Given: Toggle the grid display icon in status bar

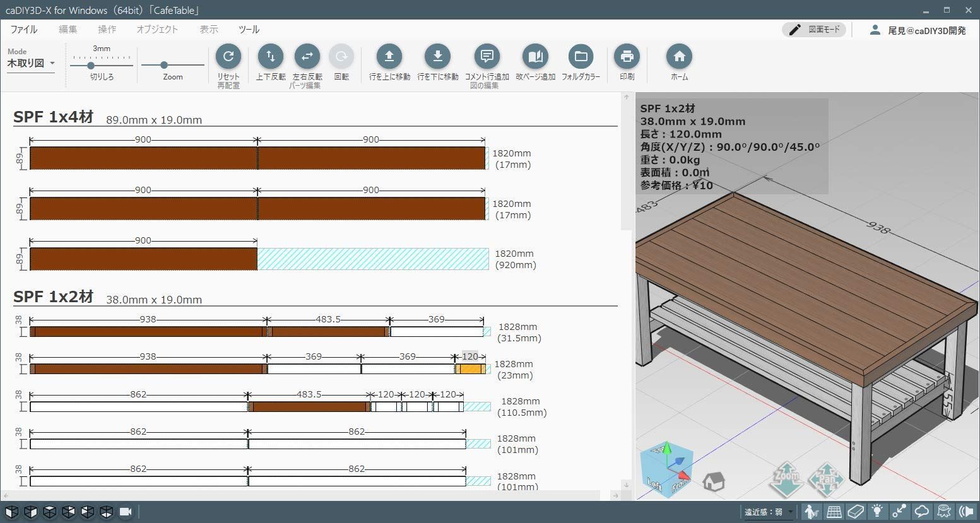Looking at the screenshot, I should pos(834,511).
